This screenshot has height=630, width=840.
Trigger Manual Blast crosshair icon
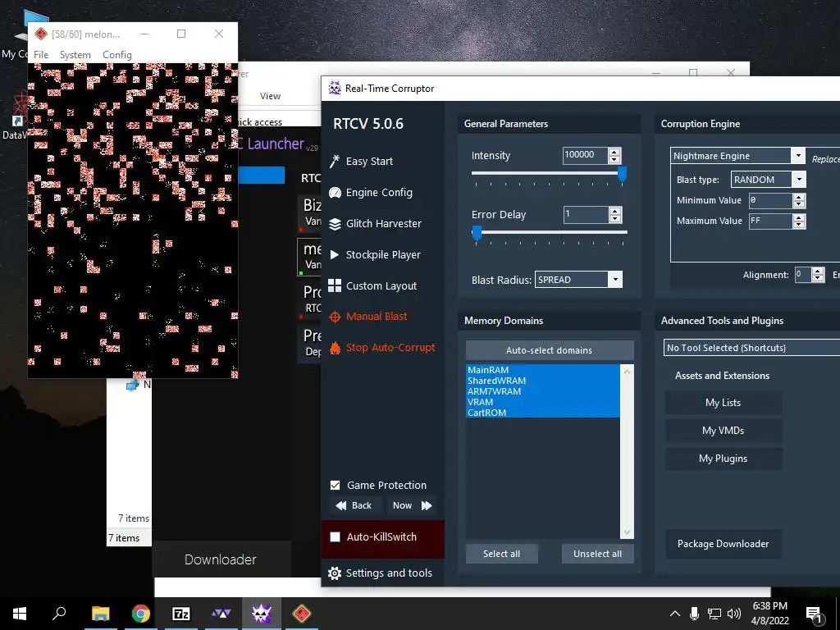pos(335,317)
